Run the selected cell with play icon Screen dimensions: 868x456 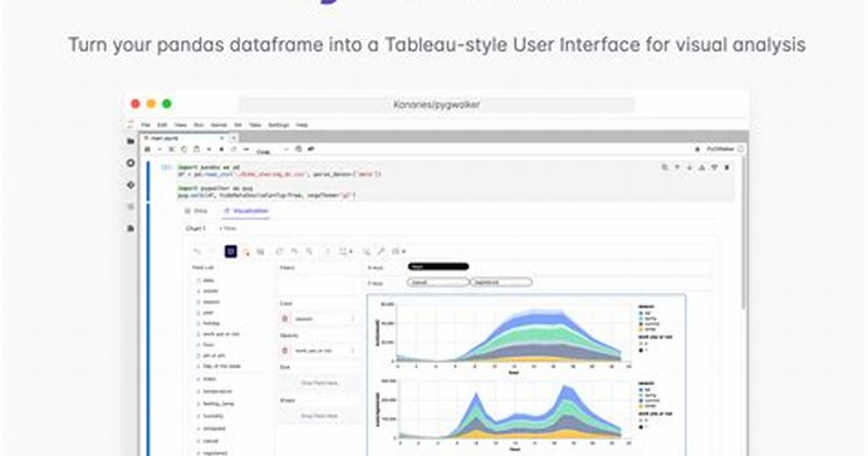(209, 149)
